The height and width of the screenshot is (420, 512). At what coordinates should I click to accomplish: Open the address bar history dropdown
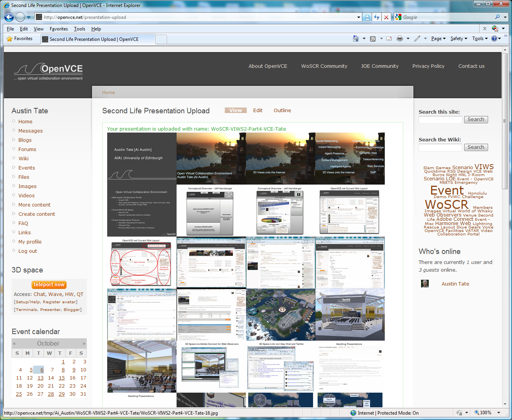[x=359, y=17]
